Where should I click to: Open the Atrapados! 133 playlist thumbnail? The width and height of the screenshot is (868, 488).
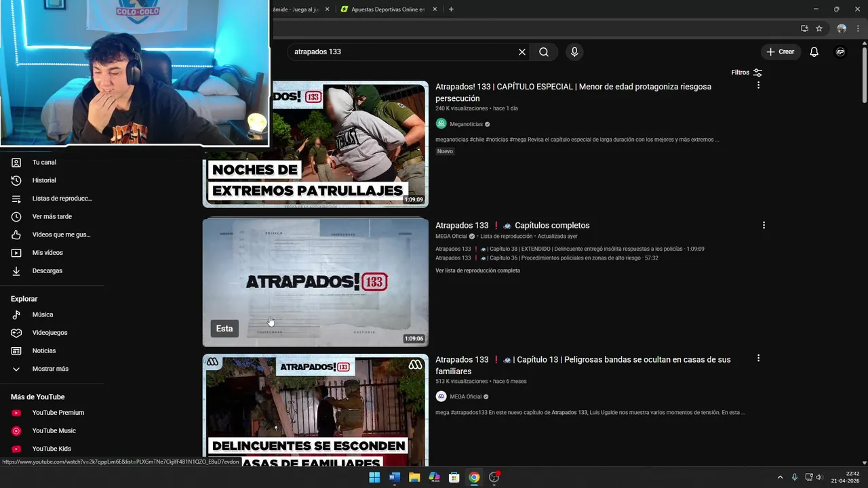pyautogui.click(x=315, y=282)
